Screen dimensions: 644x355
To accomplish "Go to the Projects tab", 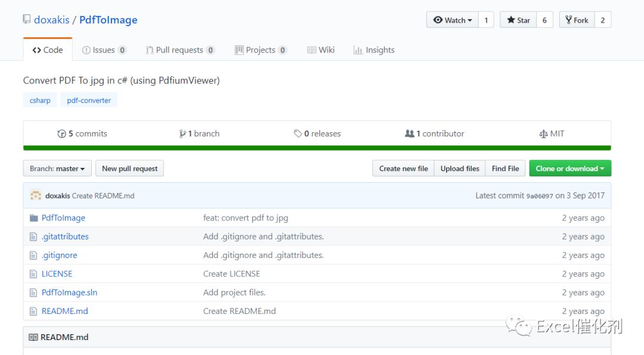I will tap(261, 50).
